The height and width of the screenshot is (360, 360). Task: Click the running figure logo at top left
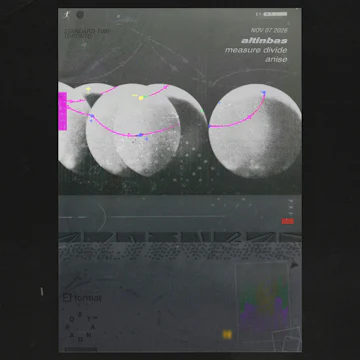tap(66, 15)
